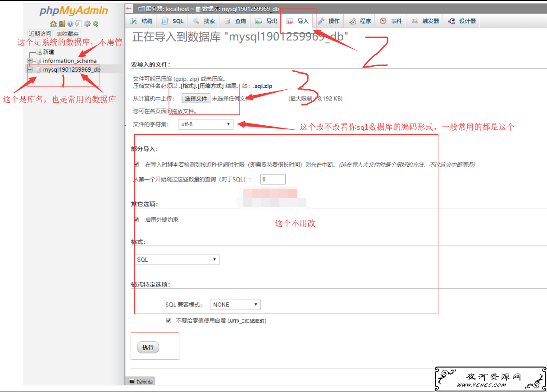547x392 pixels.
Task: Open the 表收藏夹 favorites button
Action: point(67,34)
